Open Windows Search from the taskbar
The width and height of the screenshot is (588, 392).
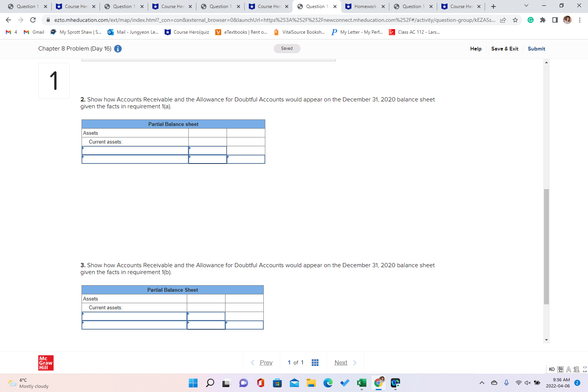tap(210, 383)
